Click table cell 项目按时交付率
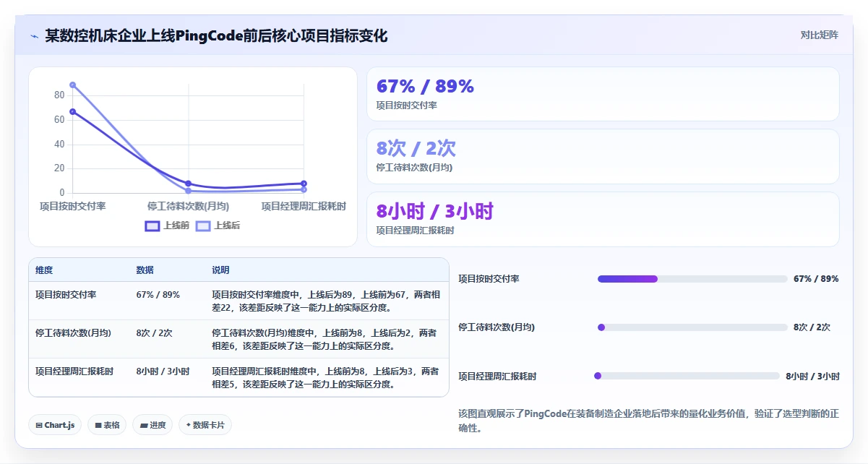The image size is (868, 464). click(66, 295)
